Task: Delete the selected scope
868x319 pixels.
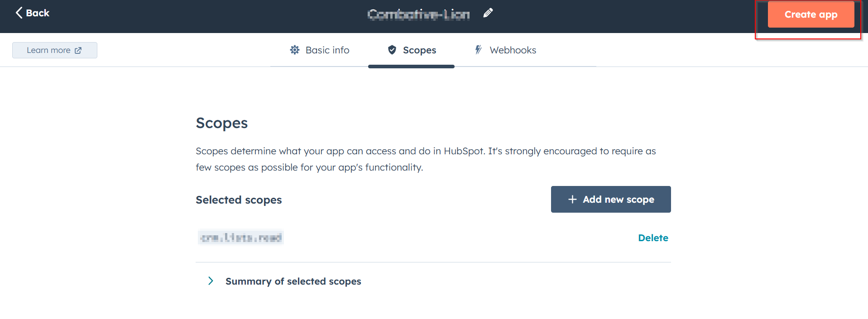Action: [653, 238]
